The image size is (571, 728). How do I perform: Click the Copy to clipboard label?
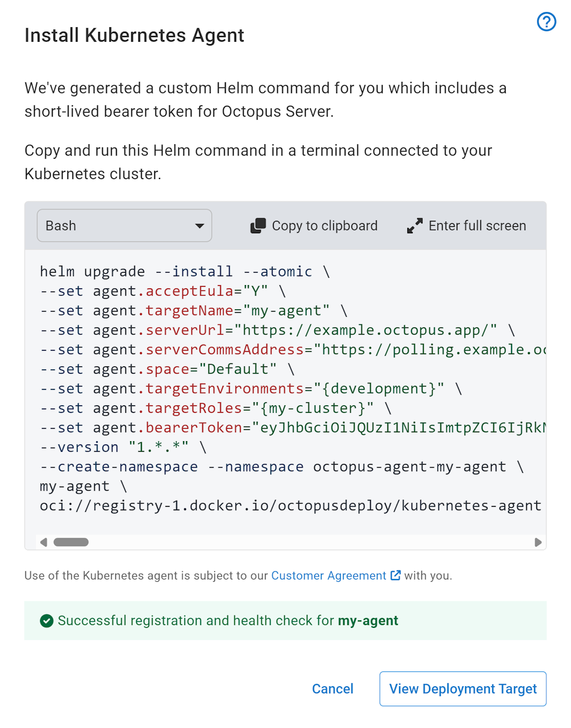click(x=324, y=226)
